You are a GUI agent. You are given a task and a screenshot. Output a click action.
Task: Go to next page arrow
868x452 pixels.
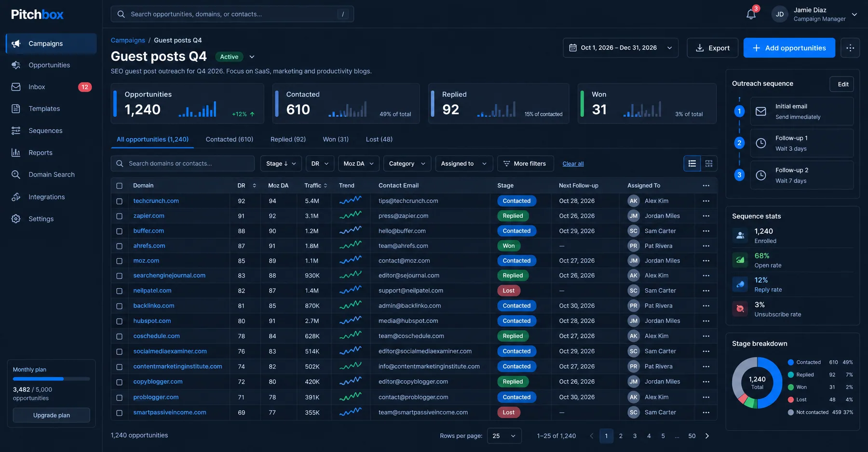click(x=707, y=436)
